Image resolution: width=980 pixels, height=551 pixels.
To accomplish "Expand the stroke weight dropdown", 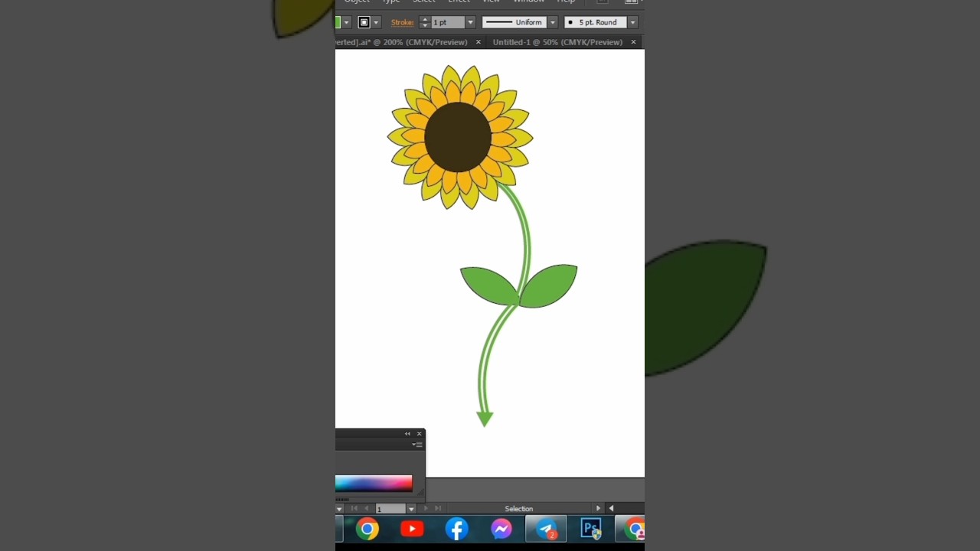I will coord(470,22).
